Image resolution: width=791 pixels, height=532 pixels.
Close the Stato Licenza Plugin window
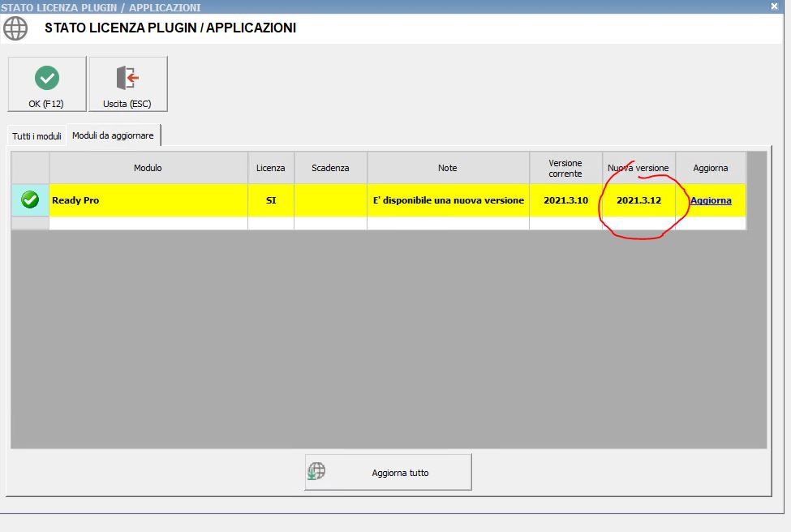click(774, 6)
